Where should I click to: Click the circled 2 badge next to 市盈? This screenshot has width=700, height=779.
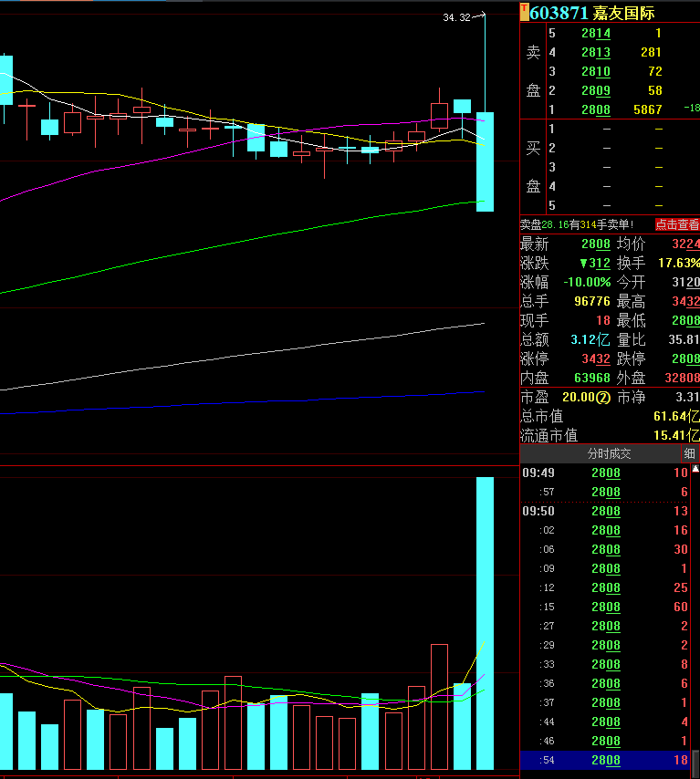[x=603, y=397]
